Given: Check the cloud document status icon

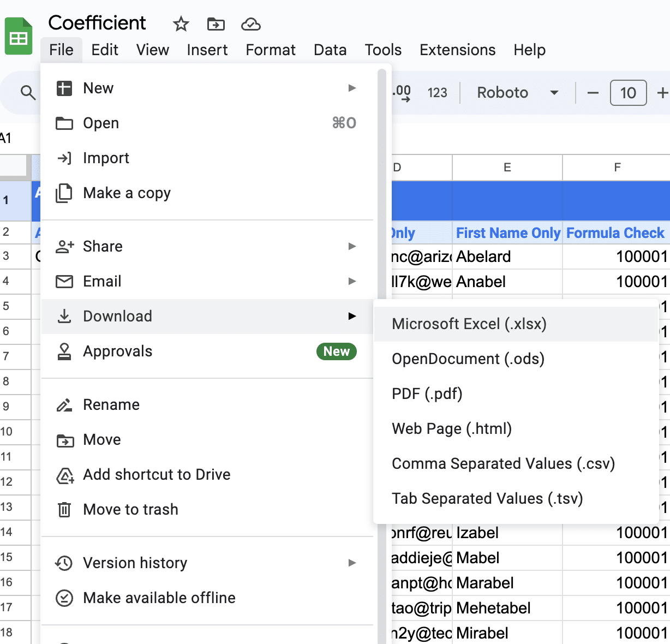Looking at the screenshot, I should tap(250, 24).
